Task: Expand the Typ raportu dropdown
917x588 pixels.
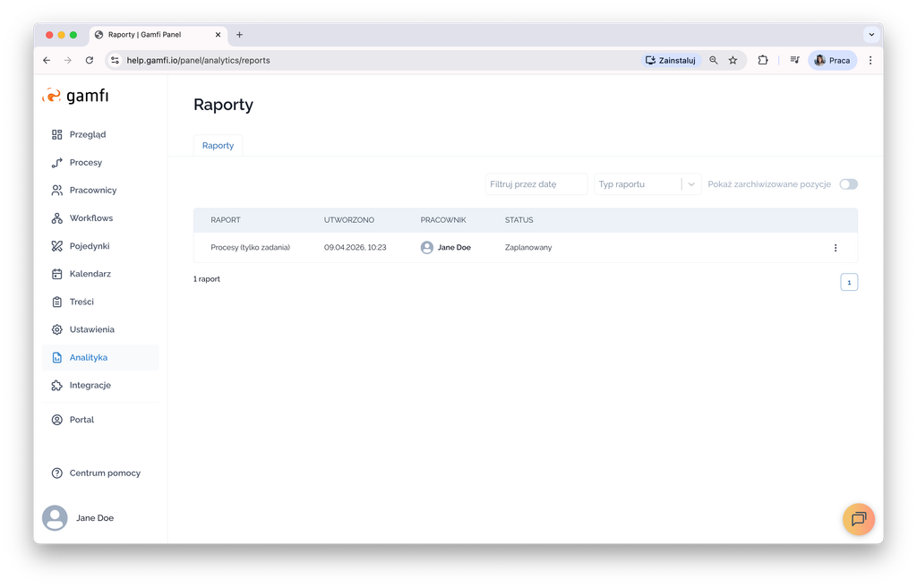Action: tap(691, 184)
